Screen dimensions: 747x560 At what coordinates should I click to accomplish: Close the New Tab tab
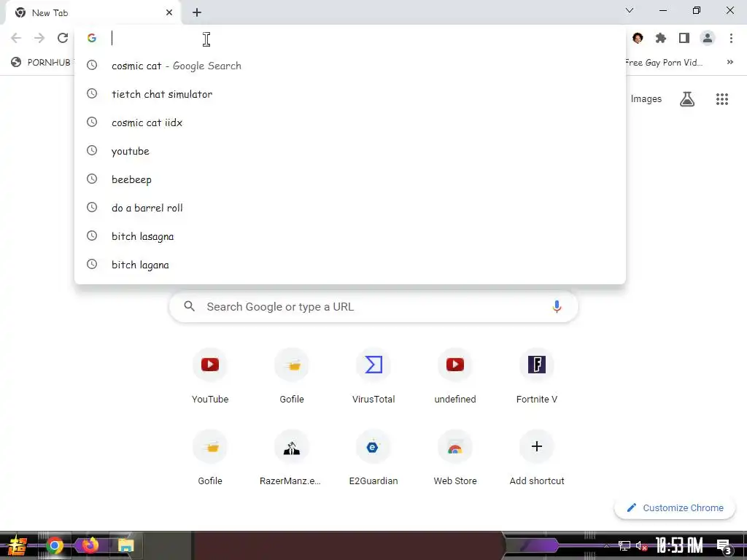[x=169, y=13]
